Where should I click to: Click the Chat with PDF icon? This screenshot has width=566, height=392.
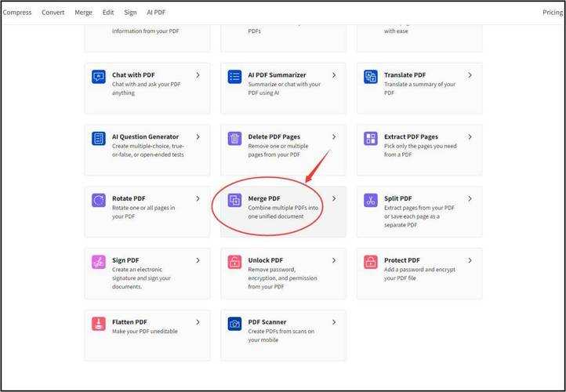(x=99, y=77)
